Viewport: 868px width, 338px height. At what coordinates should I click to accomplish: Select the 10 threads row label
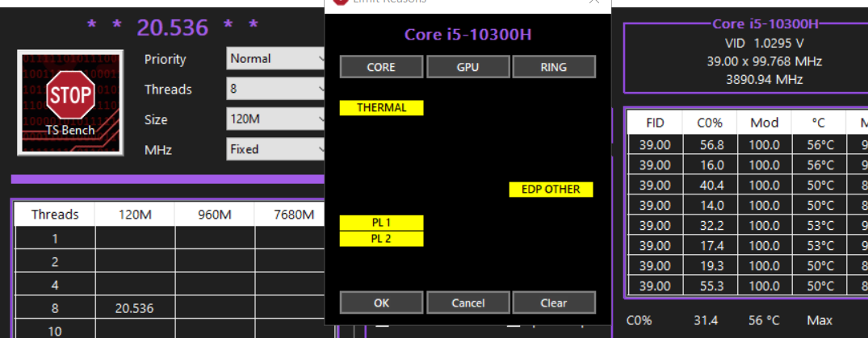point(55,331)
